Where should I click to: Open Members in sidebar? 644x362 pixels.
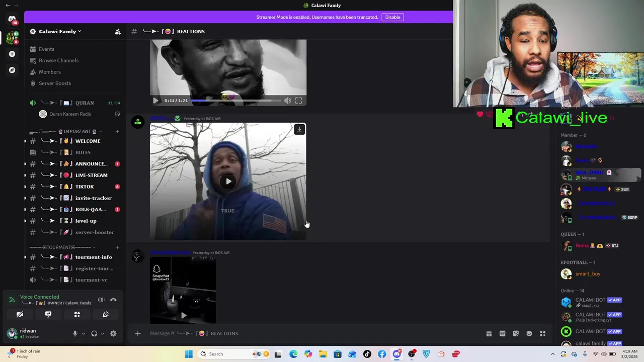click(x=49, y=72)
